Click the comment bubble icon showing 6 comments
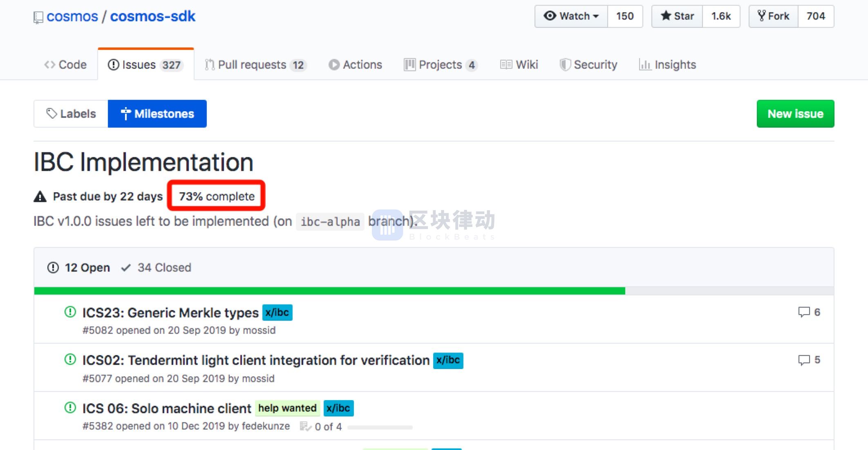The image size is (868, 450). pos(804,312)
